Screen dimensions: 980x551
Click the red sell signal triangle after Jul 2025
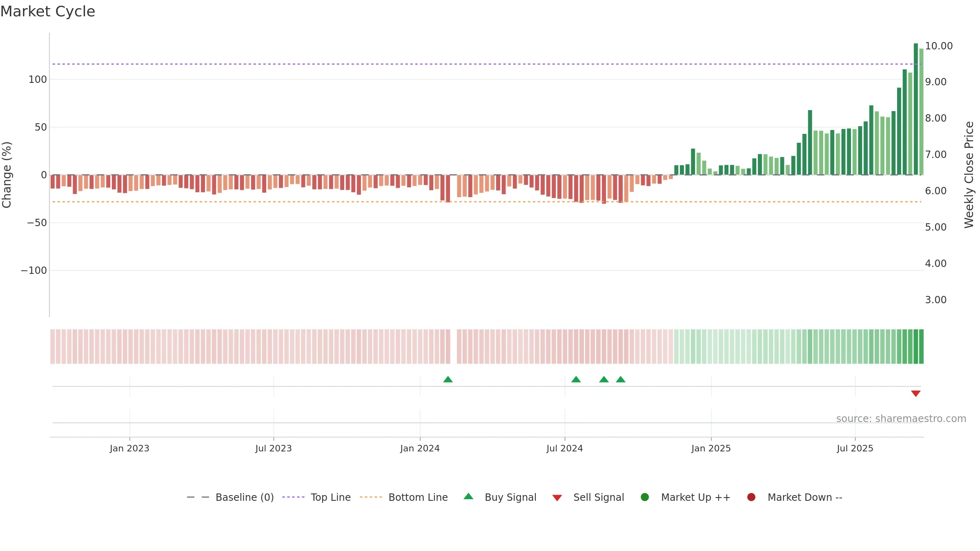click(x=915, y=393)
